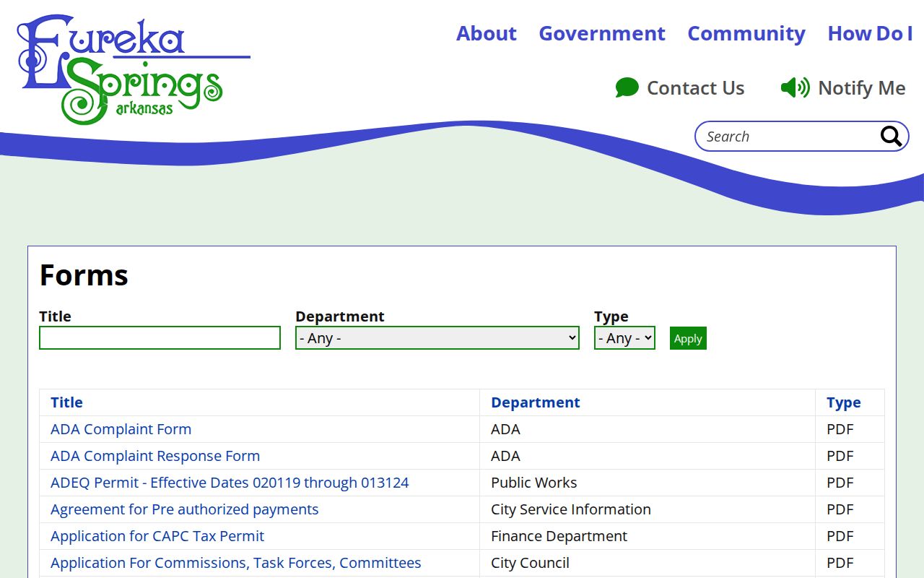Open Agreement for Pre authorized payments
Viewport: 924px width, 578px height.
[184, 509]
